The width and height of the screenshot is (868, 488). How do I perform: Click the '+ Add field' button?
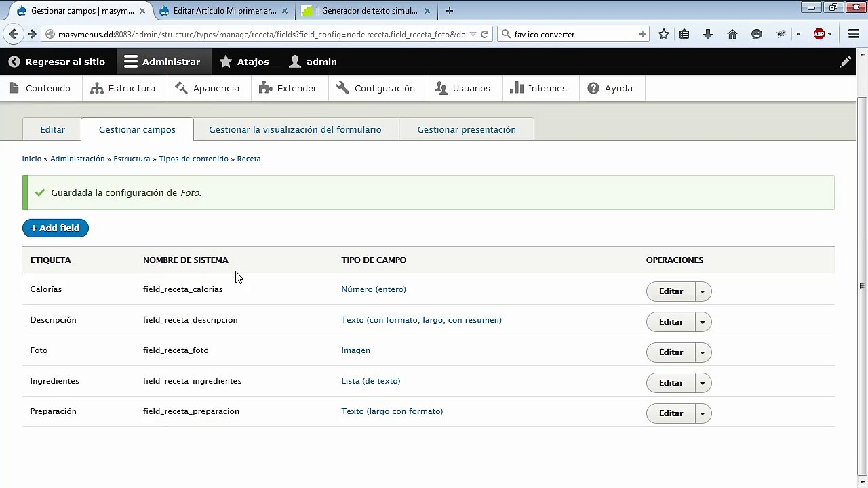pyautogui.click(x=56, y=228)
